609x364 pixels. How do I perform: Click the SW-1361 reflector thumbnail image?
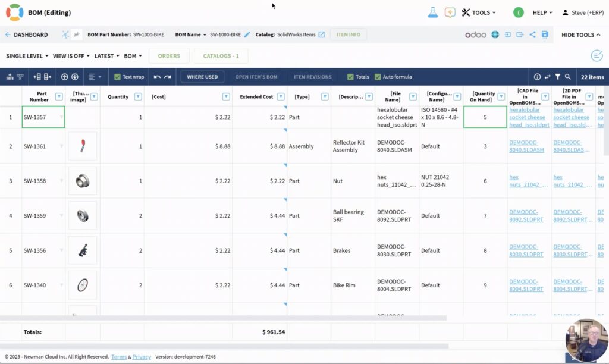tap(82, 146)
